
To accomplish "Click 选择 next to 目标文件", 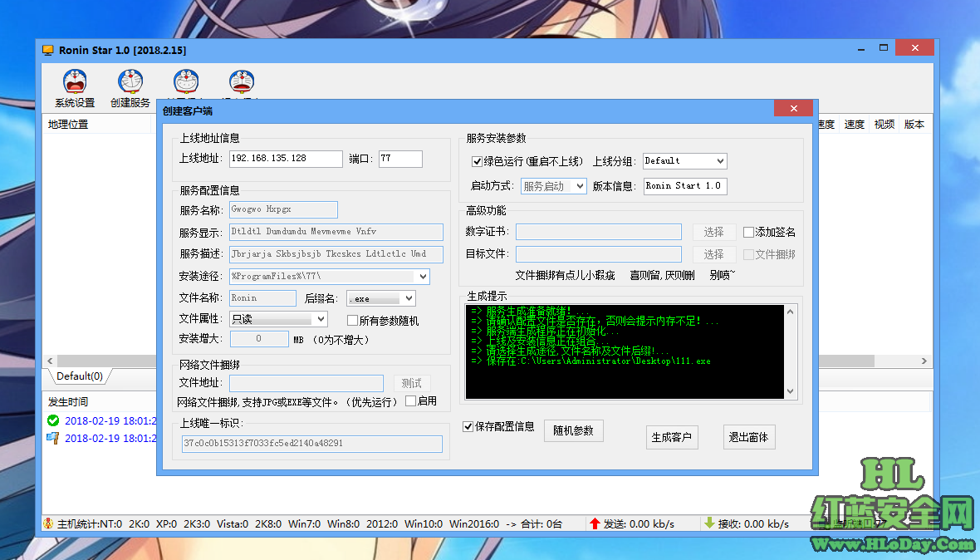I will [x=713, y=254].
